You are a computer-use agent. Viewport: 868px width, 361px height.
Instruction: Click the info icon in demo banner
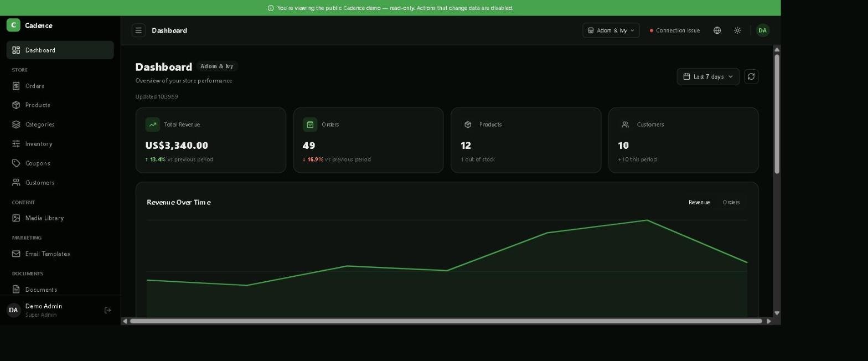(x=271, y=8)
